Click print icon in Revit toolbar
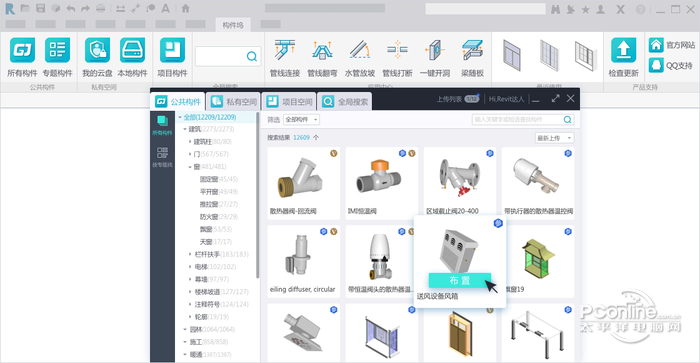This screenshot has height=363, width=700. (101, 8)
